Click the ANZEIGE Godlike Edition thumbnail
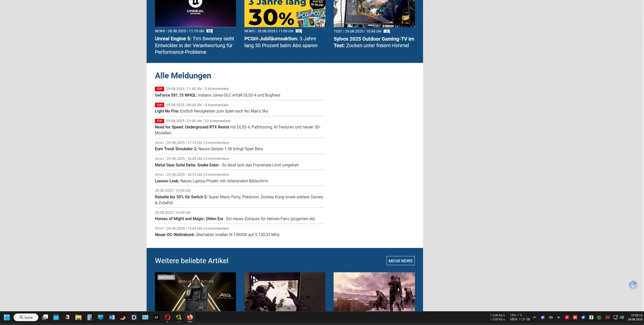The height and width of the screenshot is (325, 644). click(x=195, y=292)
